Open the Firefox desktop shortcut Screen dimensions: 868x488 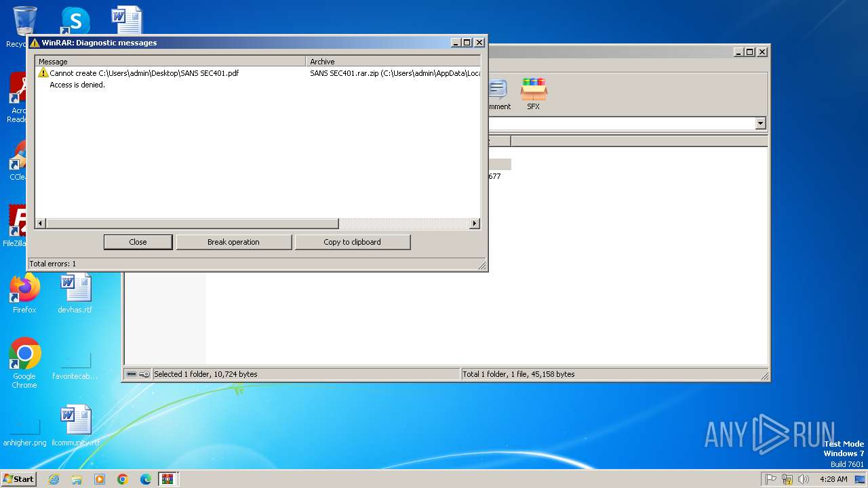tap(24, 293)
